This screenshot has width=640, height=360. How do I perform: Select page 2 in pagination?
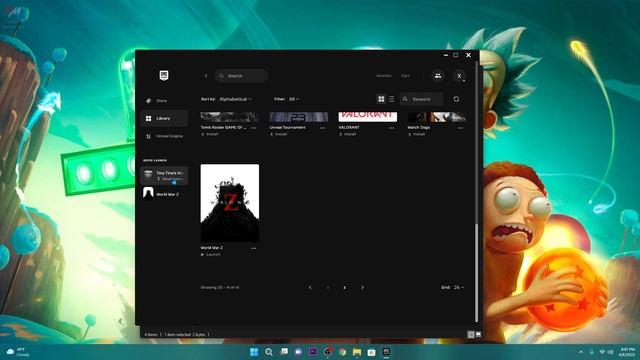point(345,287)
